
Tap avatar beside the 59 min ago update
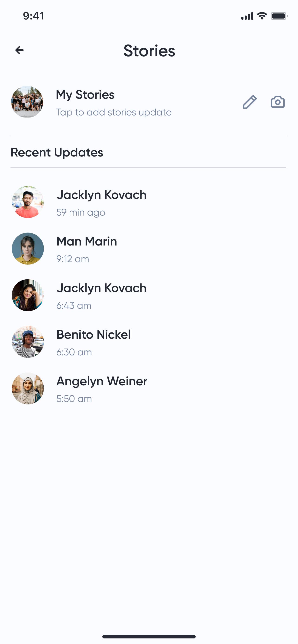point(28,202)
